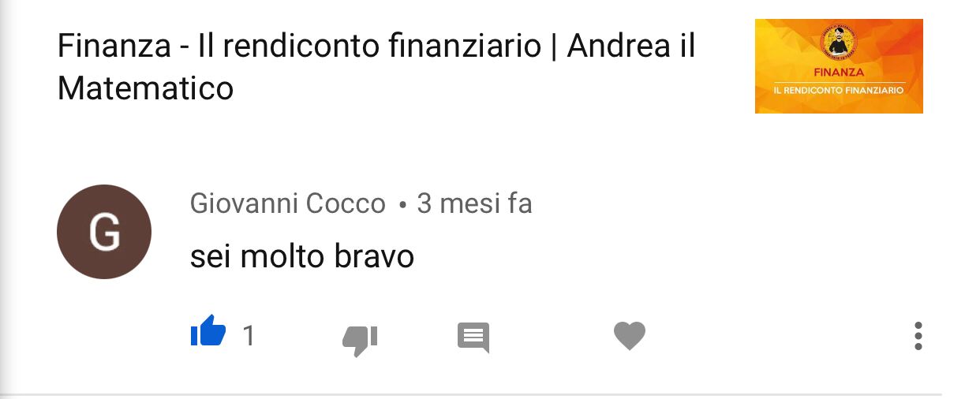
Task: Tap the red FINANZA label on thumbnail
Action: pos(839,72)
